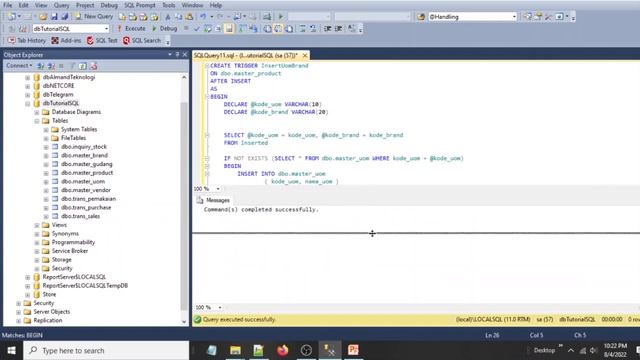
Task: Open the Messages pane zoom dropdown
Action: (220, 307)
